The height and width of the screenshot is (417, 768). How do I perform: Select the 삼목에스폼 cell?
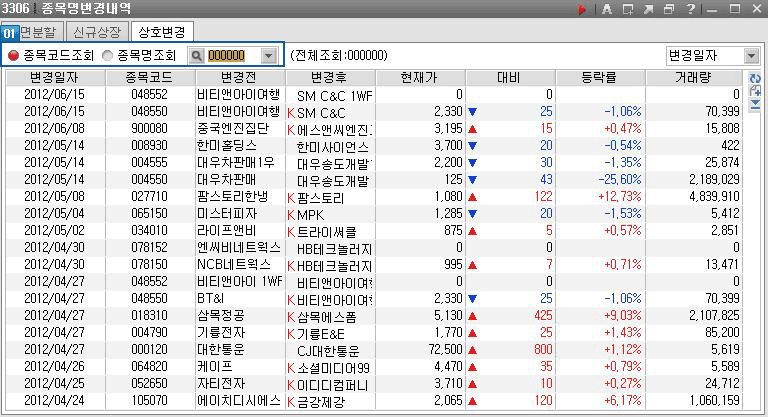(330, 316)
